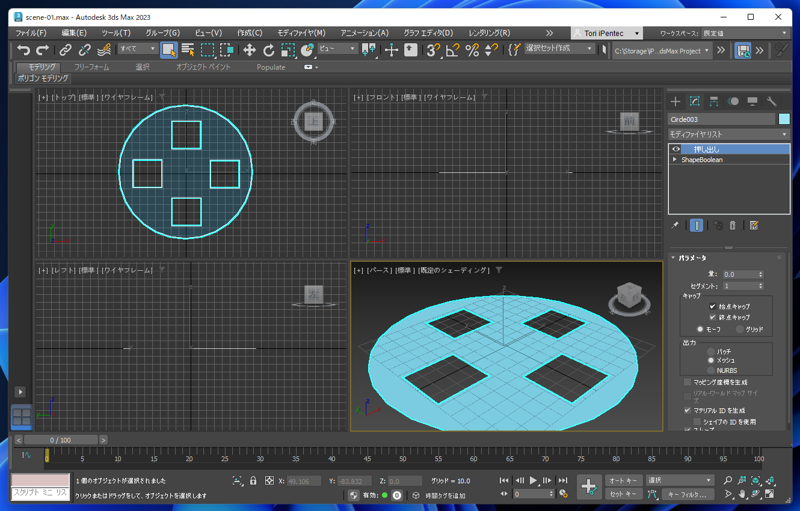Open the ファイル(F) menu
The height and width of the screenshot is (511, 800).
pos(31,33)
